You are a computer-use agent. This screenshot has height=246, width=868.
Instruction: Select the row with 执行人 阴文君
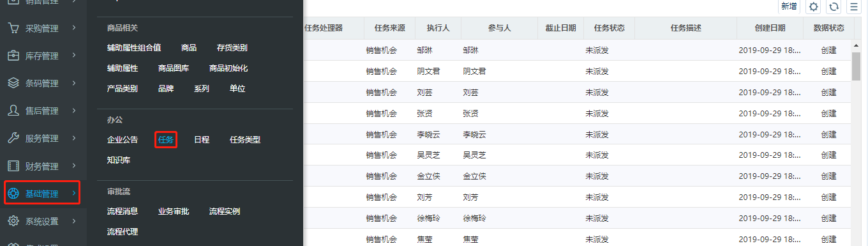(x=578, y=71)
